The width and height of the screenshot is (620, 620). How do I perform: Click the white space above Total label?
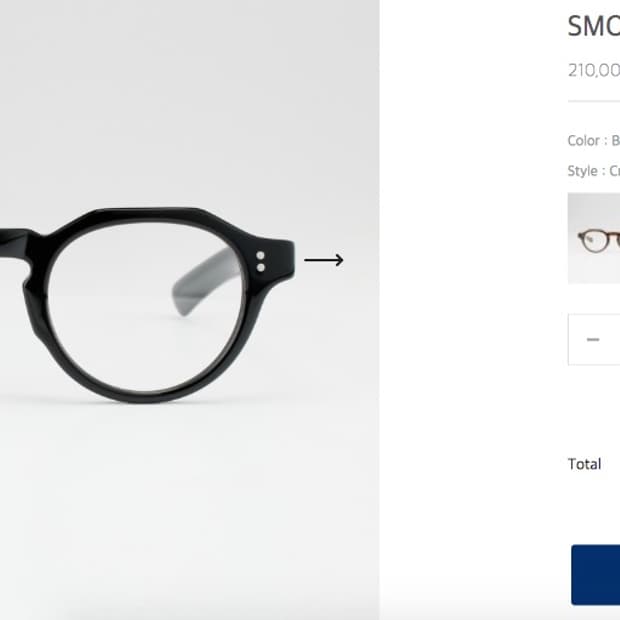pos(593,411)
